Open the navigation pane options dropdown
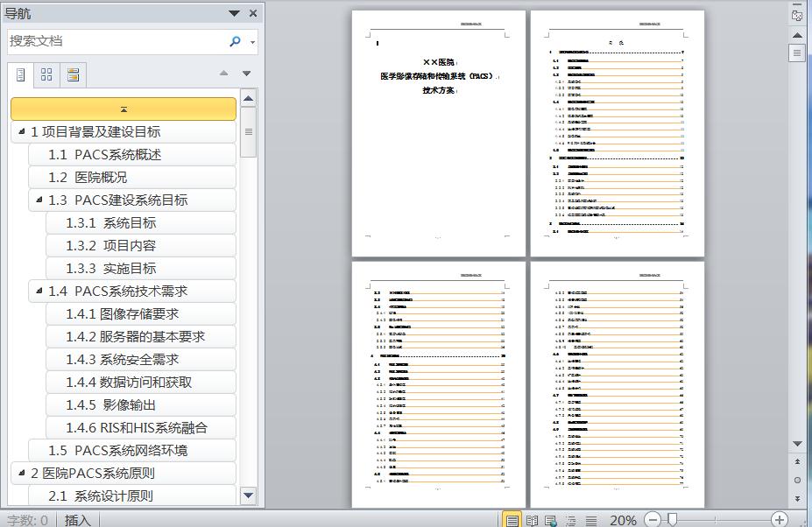Image resolution: width=812 pixels, height=527 pixels. point(234,13)
